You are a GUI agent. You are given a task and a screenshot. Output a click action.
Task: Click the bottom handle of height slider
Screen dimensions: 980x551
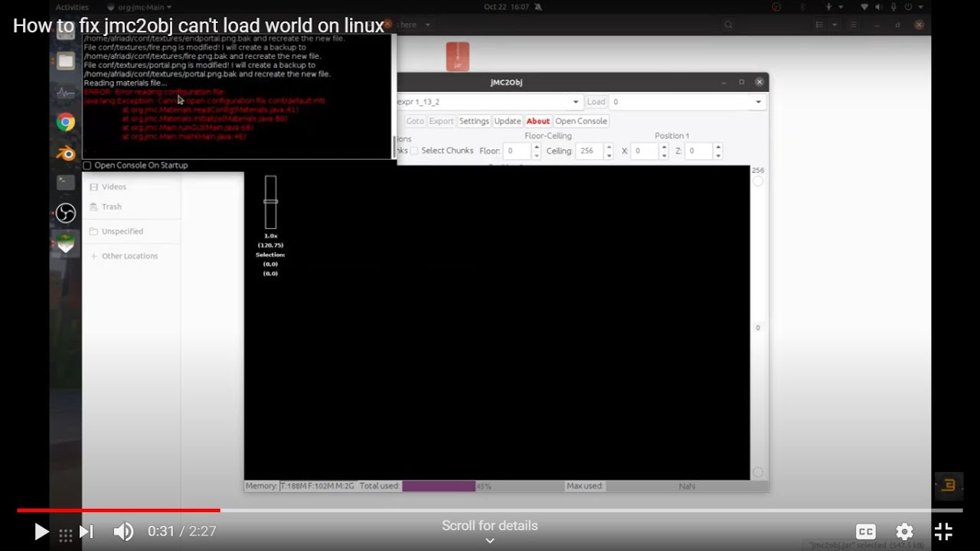tap(757, 472)
